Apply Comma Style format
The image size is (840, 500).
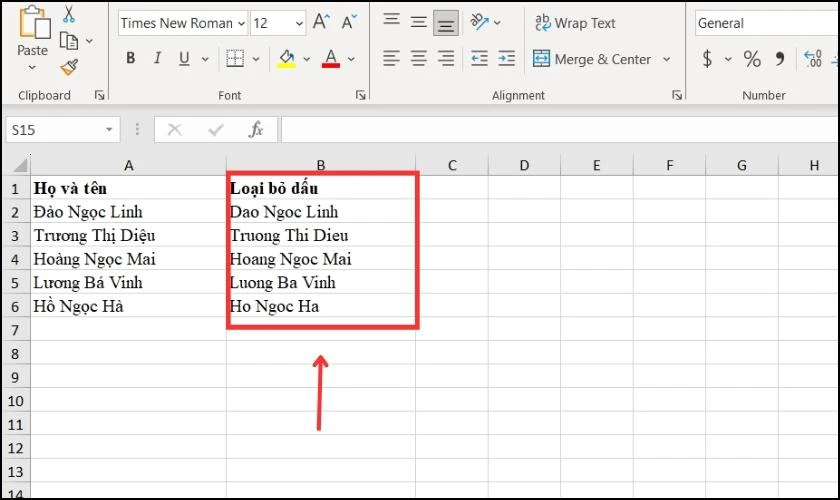780,58
